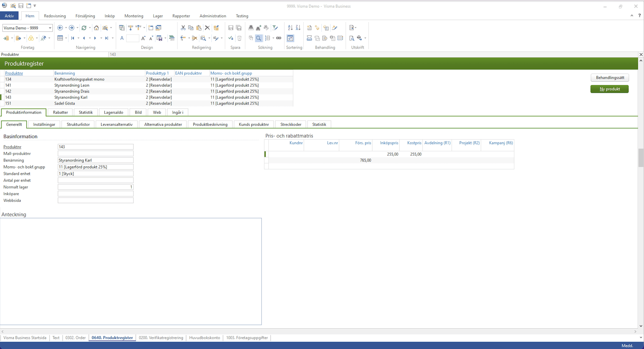Jump to the first record icon

[x=73, y=38]
